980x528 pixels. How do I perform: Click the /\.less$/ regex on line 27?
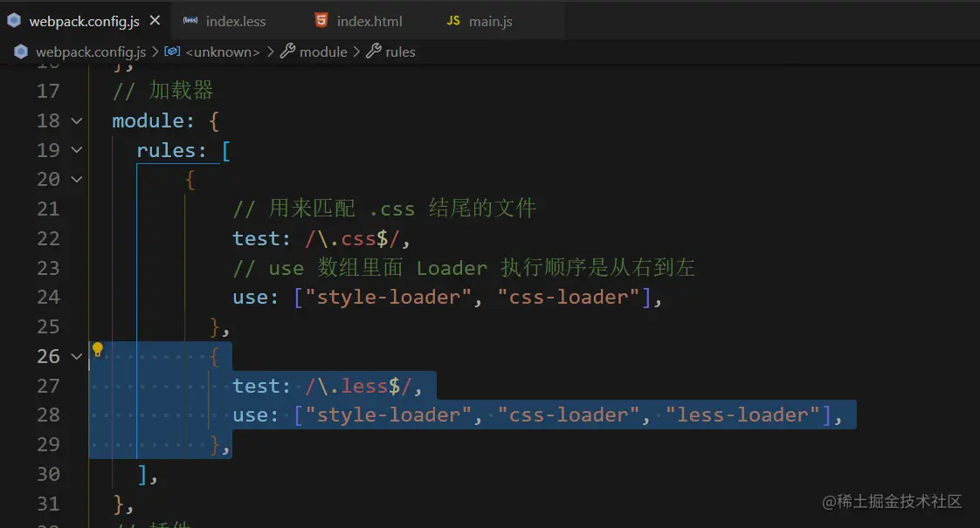(358, 386)
